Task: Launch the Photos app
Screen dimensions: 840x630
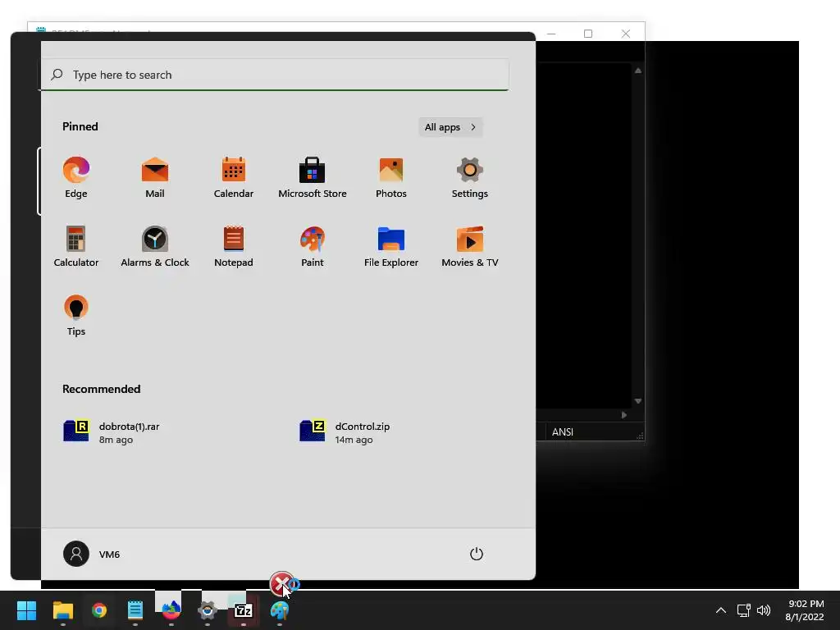Action: tap(391, 177)
